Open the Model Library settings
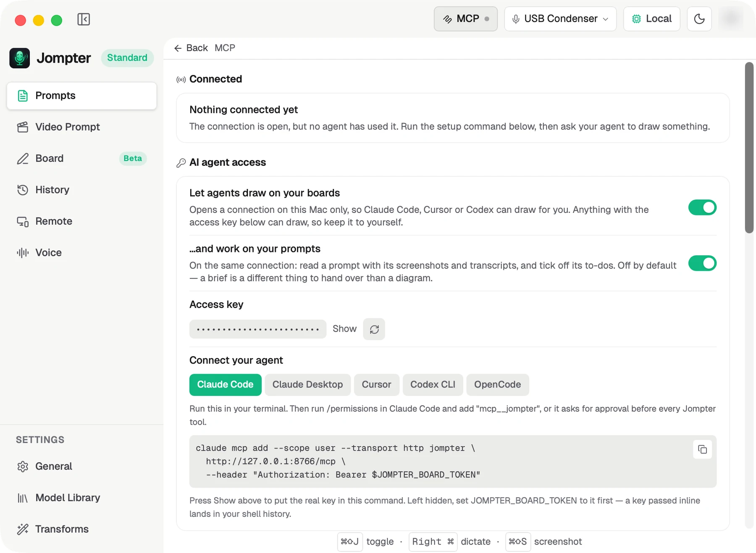 point(82,498)
